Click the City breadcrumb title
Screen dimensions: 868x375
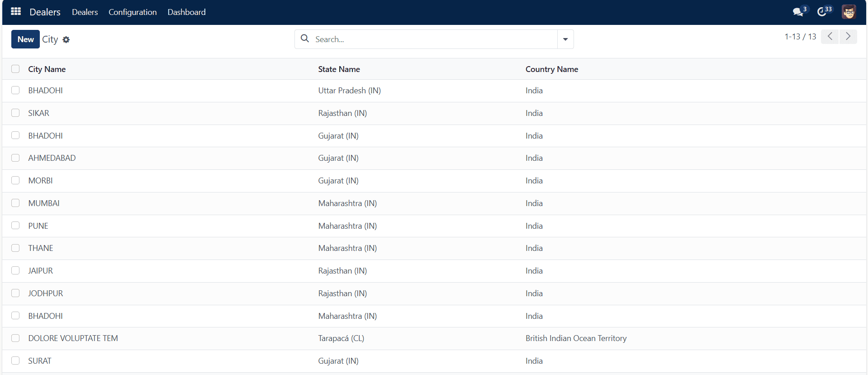click(50, 39)
